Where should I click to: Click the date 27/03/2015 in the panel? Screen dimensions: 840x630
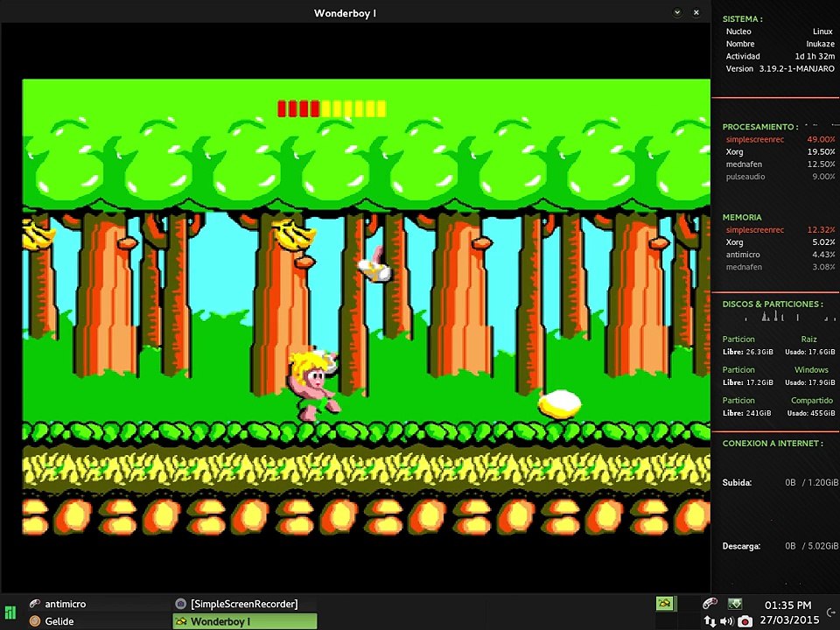789,620
